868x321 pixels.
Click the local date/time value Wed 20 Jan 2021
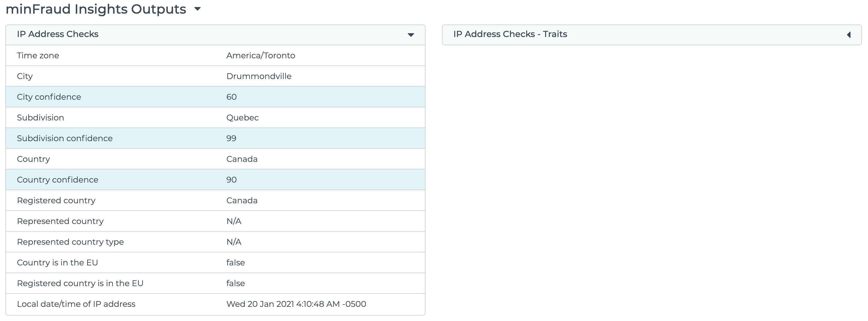296,304
